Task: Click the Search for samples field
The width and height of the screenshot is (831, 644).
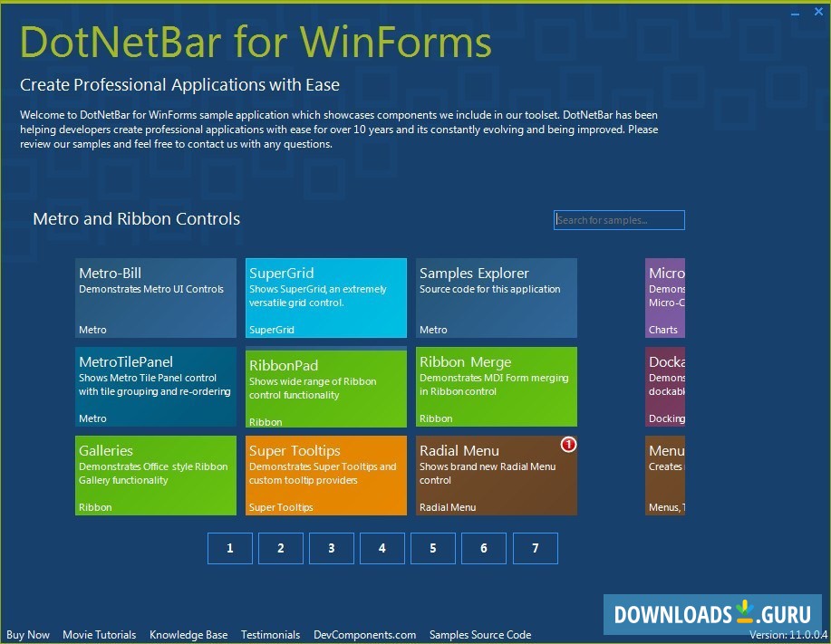Action: click(x=619, y=220)
